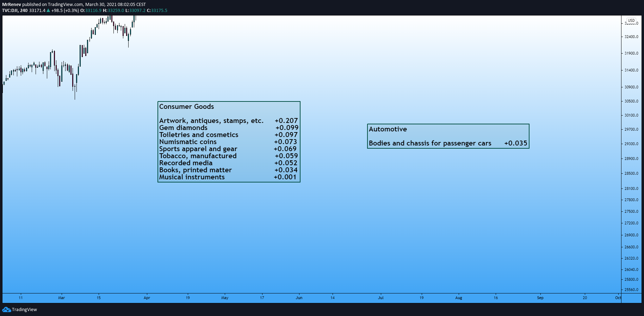This screenshot has height=316, width=644.
Task: Select the Tobacco, manufactured row
Action: 228,156
